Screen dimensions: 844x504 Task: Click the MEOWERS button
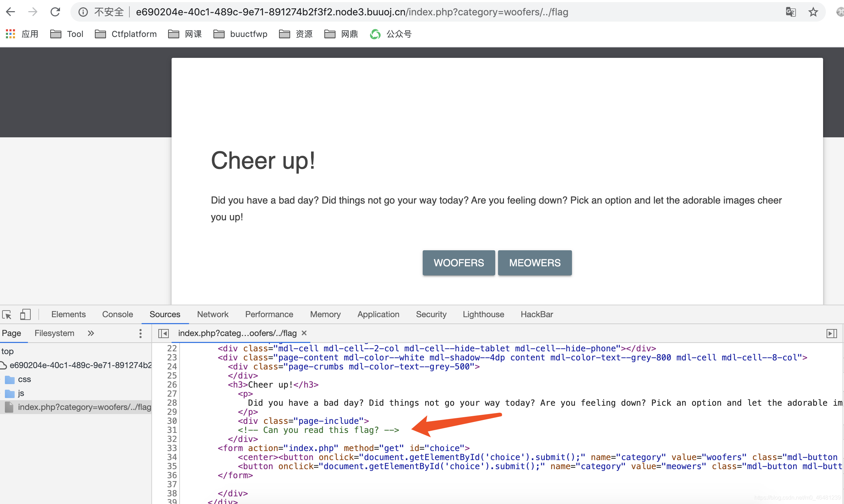click(534, 263)
